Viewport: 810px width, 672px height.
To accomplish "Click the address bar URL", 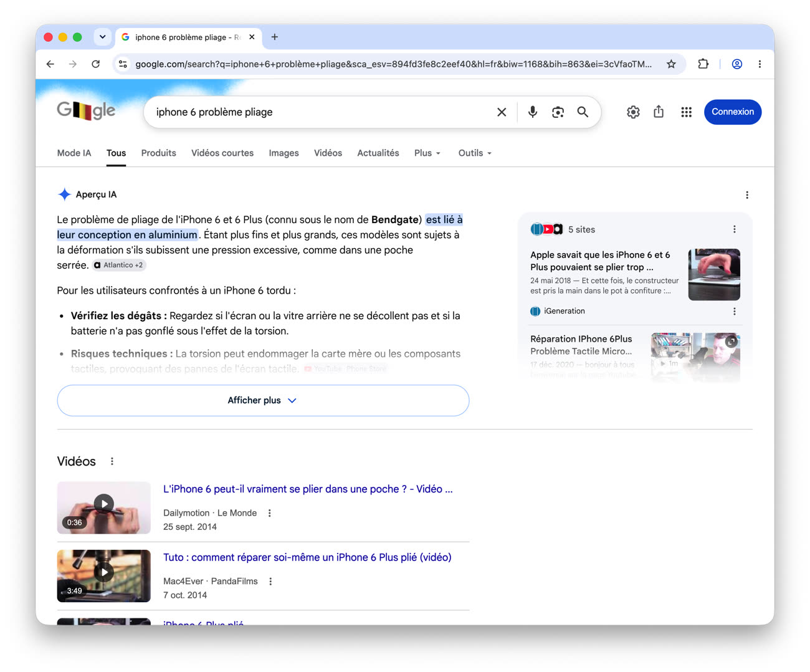I will 394,64.
